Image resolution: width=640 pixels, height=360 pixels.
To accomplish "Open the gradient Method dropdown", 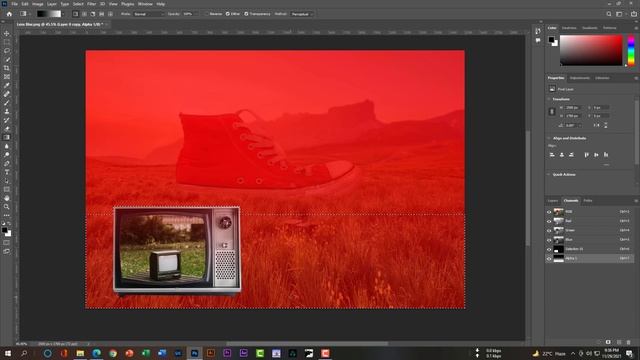I will click(x=302, y=14).
